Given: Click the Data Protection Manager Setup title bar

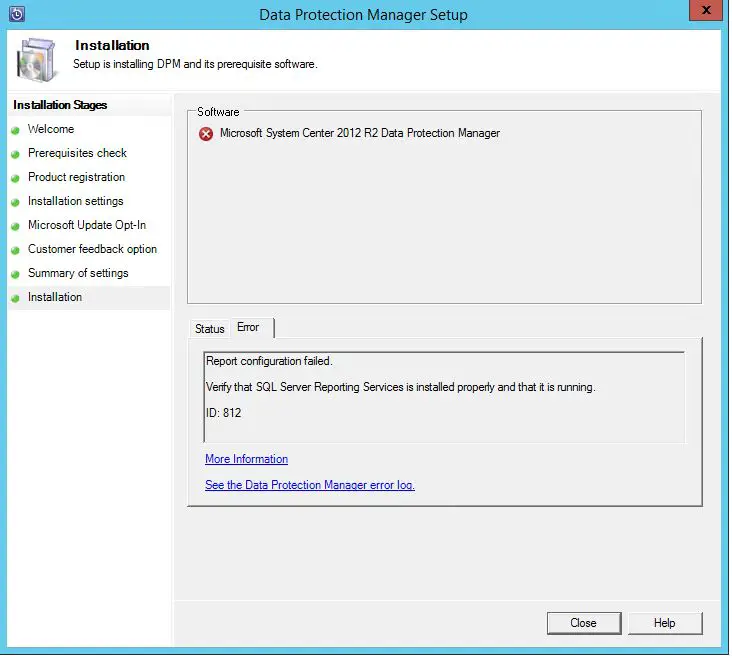Looking at the screenshot, I should pyautogui.click(x=363, y=15).
